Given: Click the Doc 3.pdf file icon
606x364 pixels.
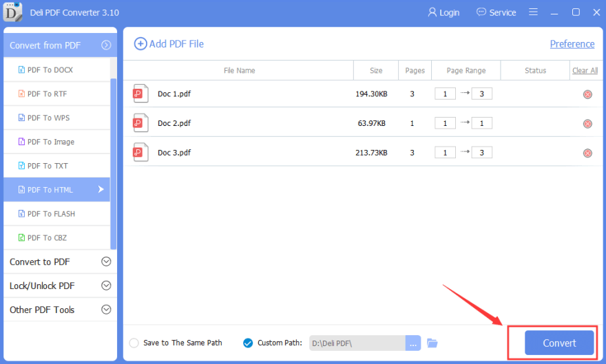Looking at the screenshot, I should pyautogui.click(x=140, y=152).
